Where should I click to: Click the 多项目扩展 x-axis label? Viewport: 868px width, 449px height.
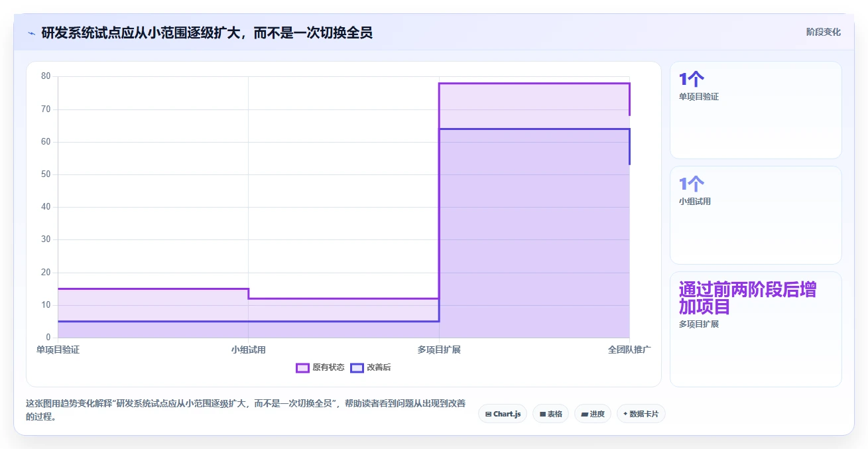[439, 350]
